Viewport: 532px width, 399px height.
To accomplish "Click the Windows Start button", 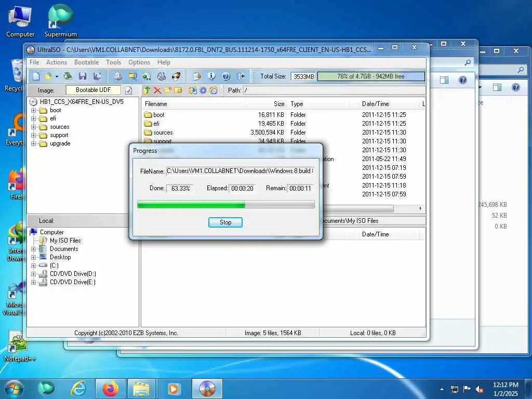I will point(14,389).
